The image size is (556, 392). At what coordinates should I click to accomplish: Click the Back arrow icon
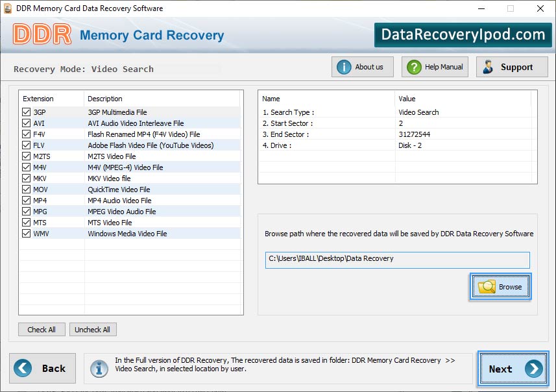23,368
